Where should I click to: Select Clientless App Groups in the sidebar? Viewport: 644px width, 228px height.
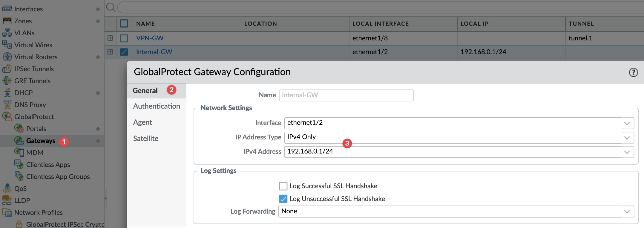coord(58,177)
